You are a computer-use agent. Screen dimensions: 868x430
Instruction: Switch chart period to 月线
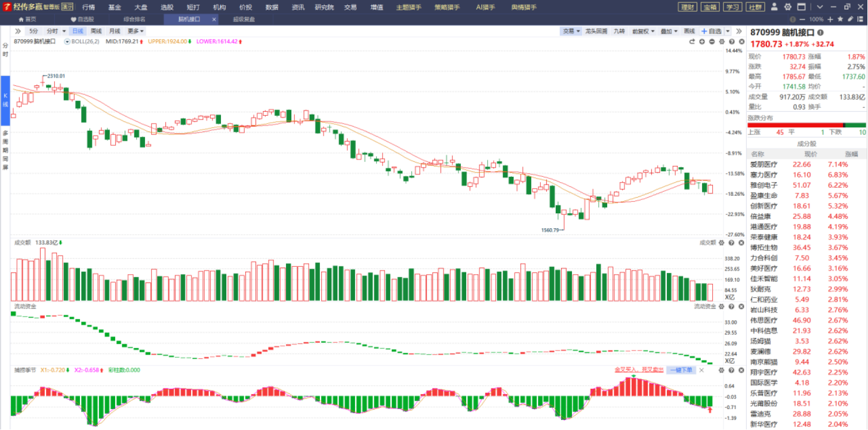point(115,31)
